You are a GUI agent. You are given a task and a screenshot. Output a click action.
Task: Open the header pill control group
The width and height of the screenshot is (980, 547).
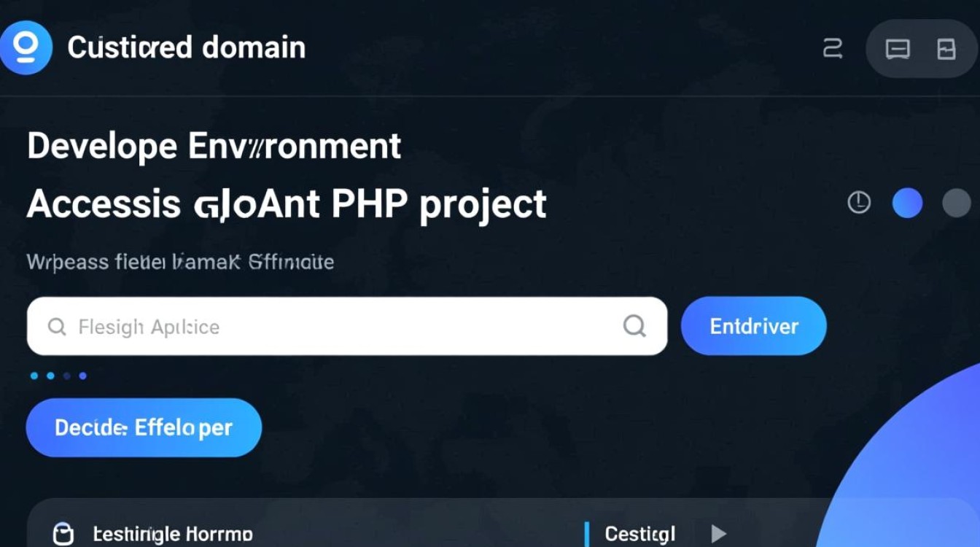[922, 50]
